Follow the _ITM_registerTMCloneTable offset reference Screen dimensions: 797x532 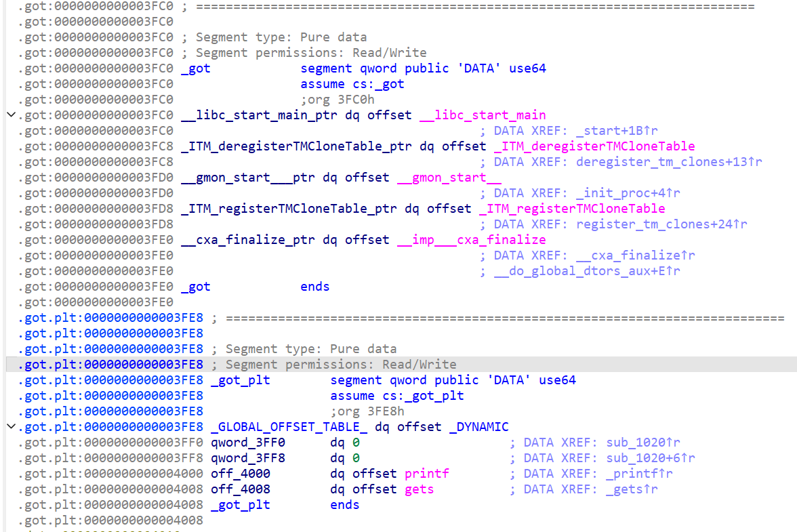click(x=572, y=209)
